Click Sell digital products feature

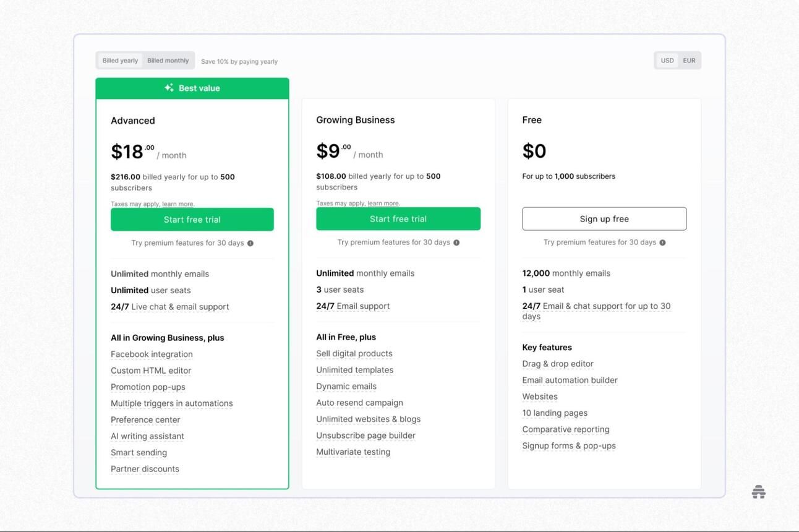(x=354, y=354)
